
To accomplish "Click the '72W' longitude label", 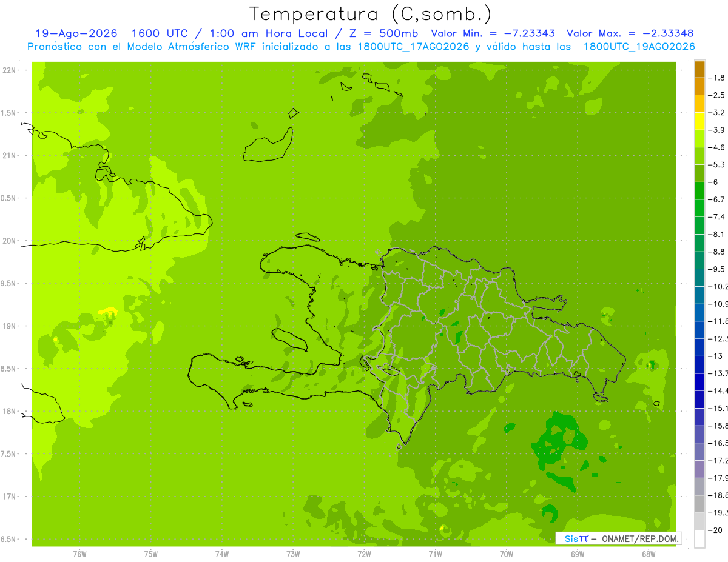I will tap(364, 554).
